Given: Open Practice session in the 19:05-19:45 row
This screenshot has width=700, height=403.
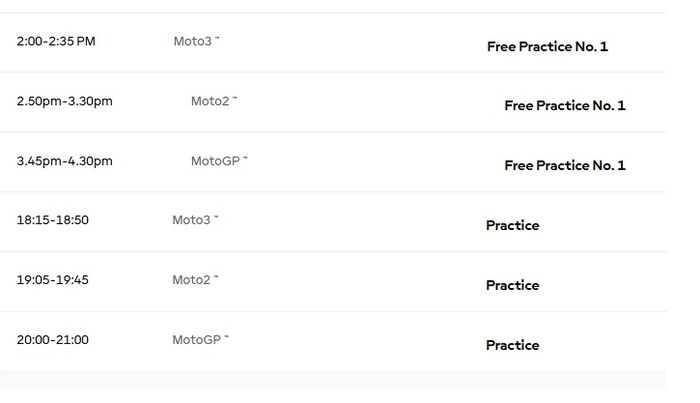Looking at the screenshot, I should tap(512, 285).
